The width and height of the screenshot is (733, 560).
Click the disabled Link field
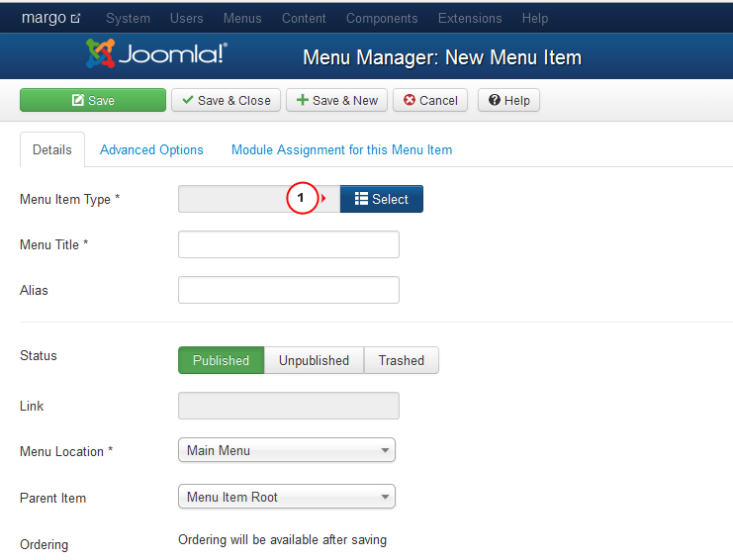pyautogui.click(x=289, y=406)
